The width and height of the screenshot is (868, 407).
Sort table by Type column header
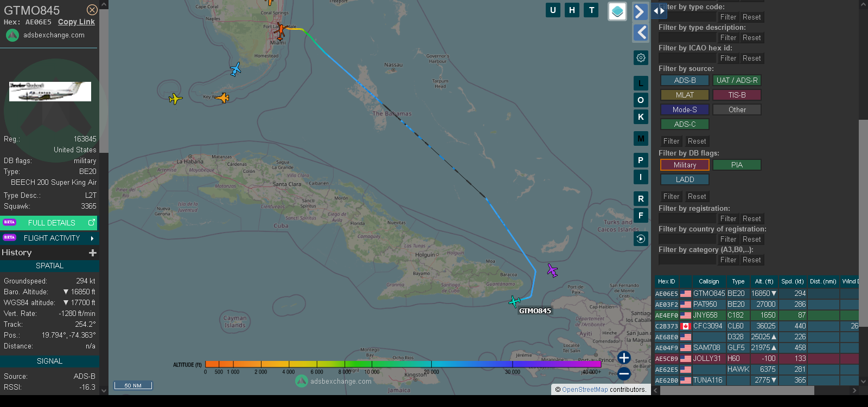(x=738, y=281)
